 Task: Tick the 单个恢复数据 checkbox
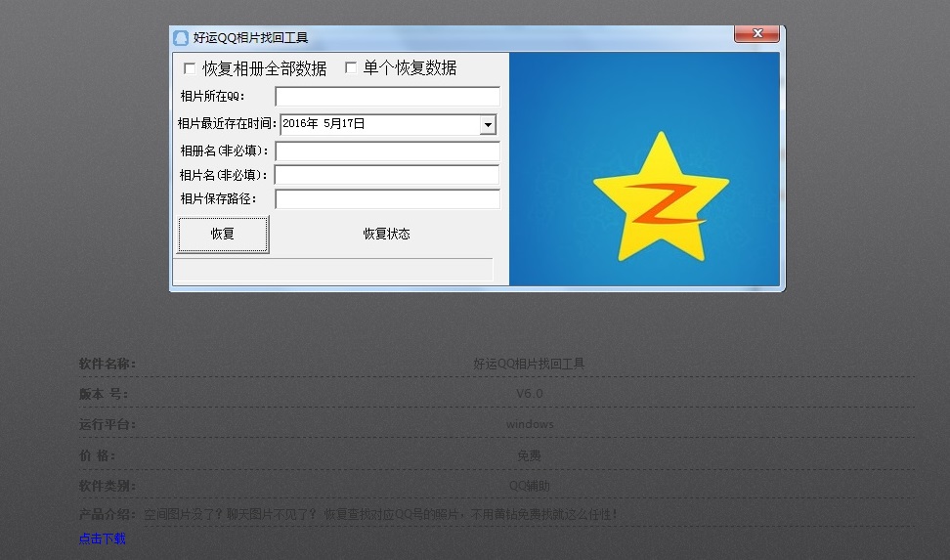350,67
